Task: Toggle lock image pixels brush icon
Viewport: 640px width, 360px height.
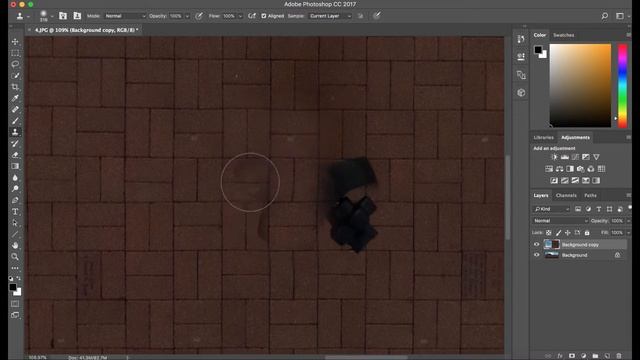Action: click(x=558, y=233)
